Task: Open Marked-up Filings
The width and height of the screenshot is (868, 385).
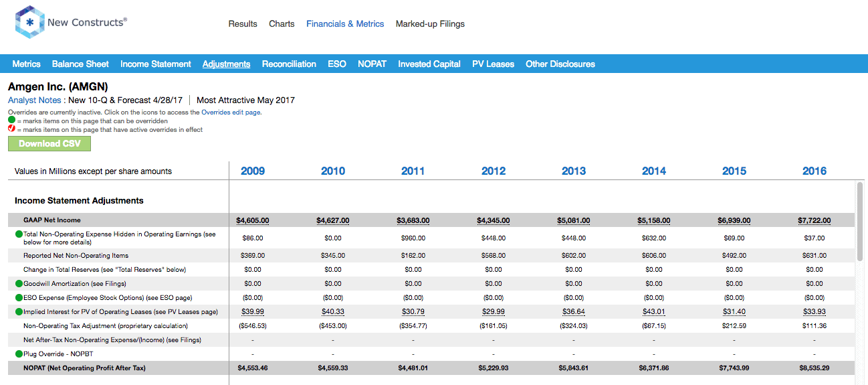Action: 430,23
